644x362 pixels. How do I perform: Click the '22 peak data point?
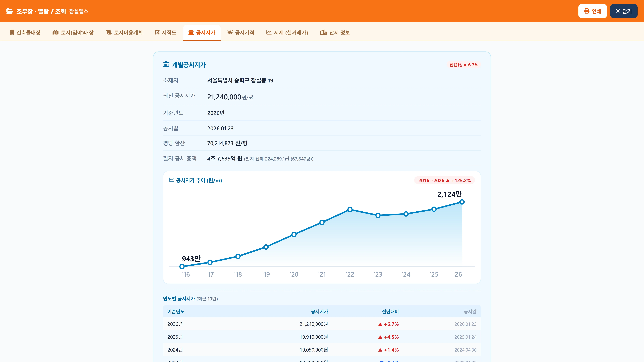click(x=350, y=209)
